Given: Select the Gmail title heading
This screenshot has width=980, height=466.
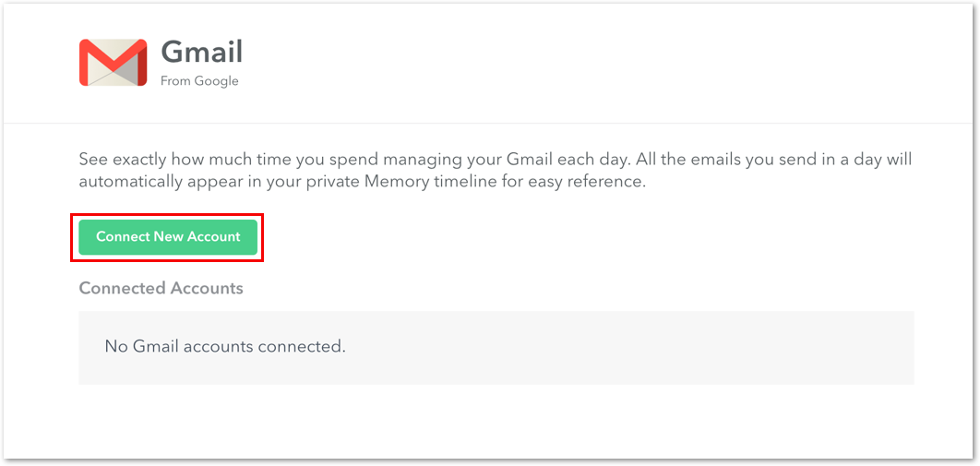Looking at the screenshot, I should 202,52.
